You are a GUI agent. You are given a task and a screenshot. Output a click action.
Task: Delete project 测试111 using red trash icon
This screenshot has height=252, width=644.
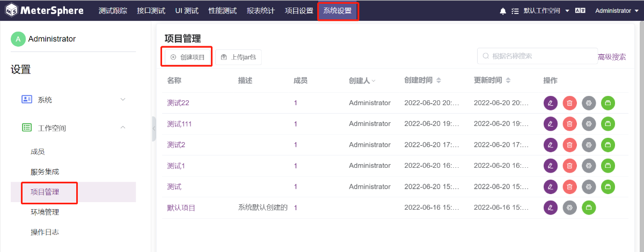tap(569, 124)
